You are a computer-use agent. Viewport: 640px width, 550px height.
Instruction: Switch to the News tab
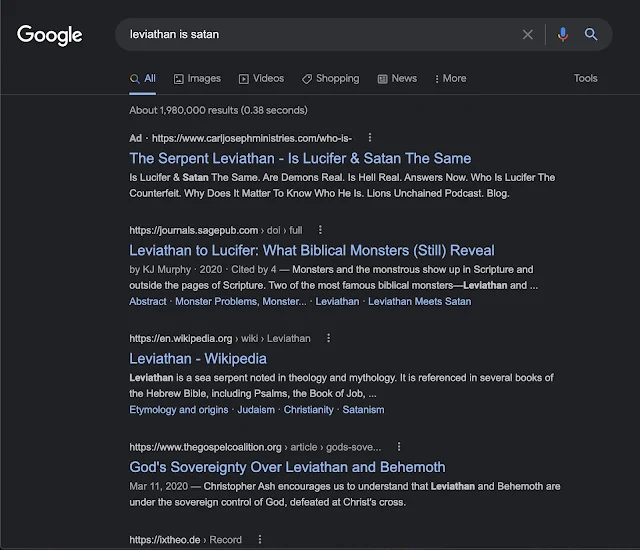click(397, 78)
